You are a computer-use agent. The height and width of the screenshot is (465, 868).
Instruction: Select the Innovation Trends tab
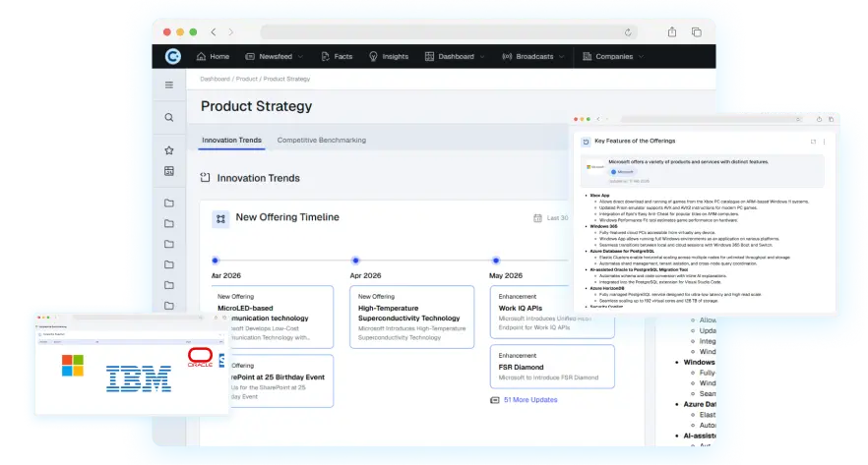[231, 140]
